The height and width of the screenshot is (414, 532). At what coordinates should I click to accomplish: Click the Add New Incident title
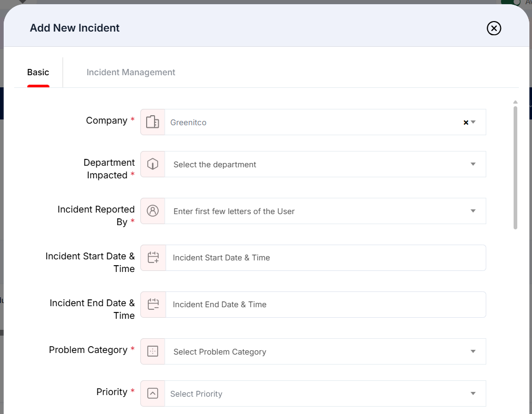[75, 28]
